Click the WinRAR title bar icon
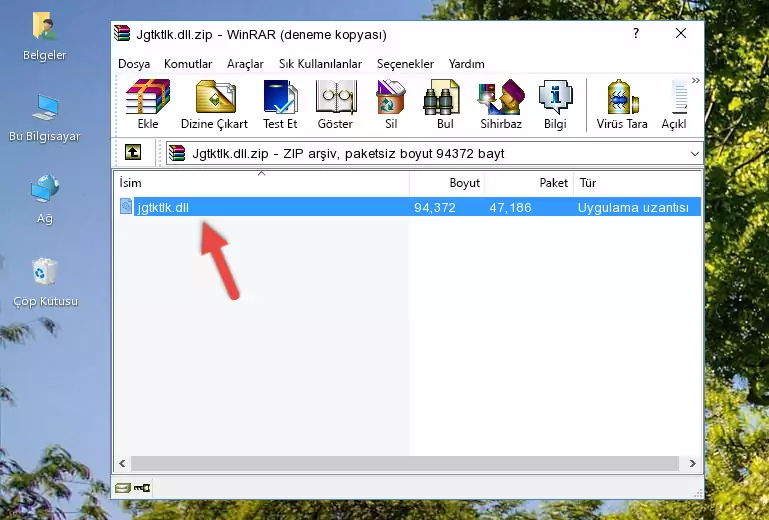Image resolution: width=769 pixels, height=520 pixels. click(122, 34)
